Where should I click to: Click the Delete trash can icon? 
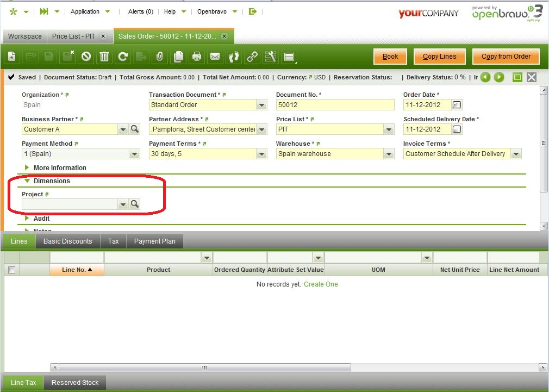[x=104, y=57]
